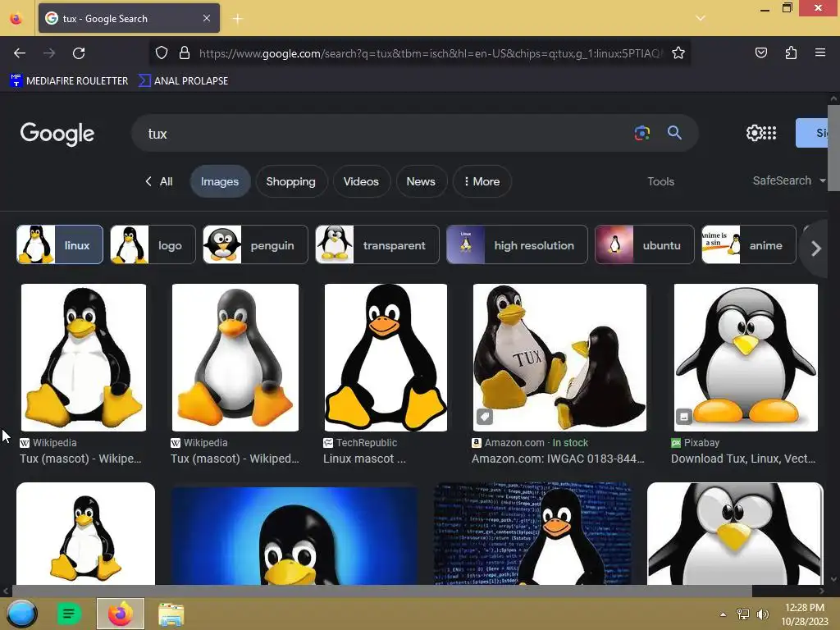Open File Explorer from the taskbar
Image resolution: width=840 pixels, height=630 pixels.
(x=171, y=614)
